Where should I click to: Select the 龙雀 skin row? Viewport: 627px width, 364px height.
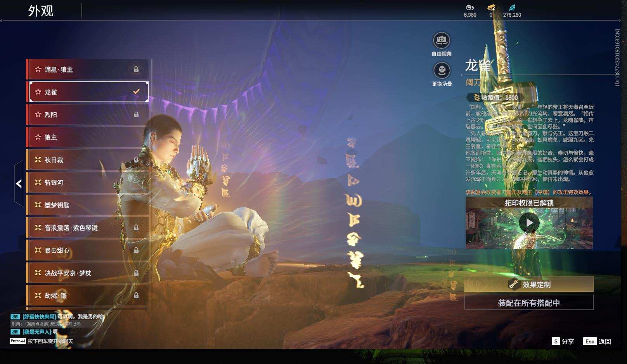[89, 92]
